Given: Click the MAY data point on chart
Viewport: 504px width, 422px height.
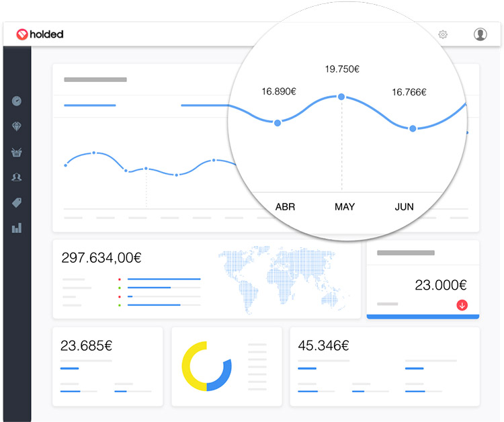Looking at the screenshot, I should coord(341,97).
